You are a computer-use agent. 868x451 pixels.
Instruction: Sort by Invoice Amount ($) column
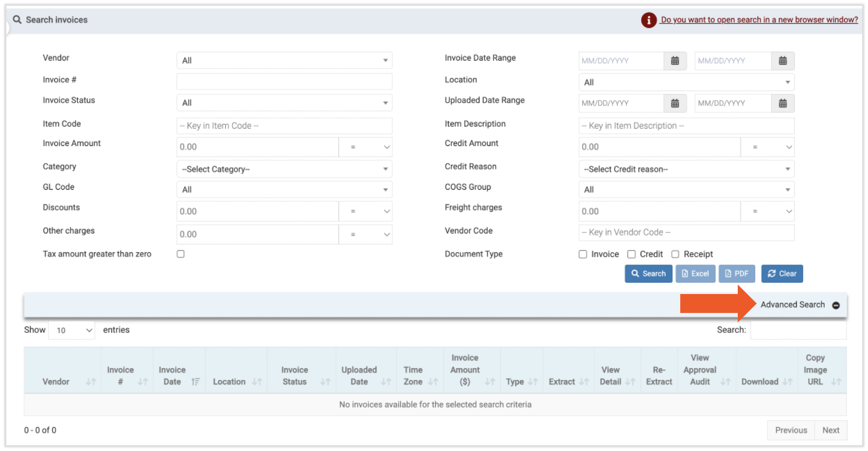489,381
